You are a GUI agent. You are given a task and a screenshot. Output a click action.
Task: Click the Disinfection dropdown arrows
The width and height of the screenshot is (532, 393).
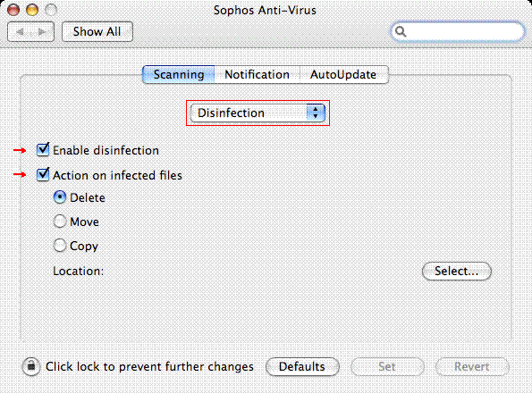316,113
